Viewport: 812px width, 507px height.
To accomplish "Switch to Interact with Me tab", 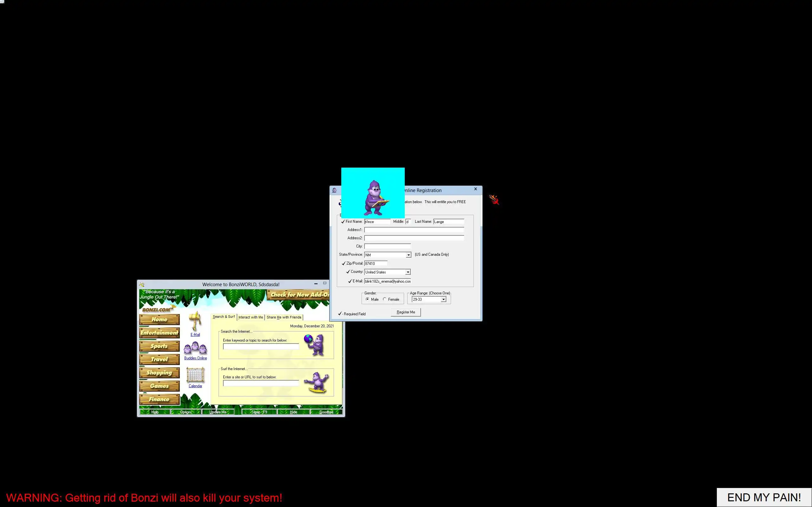I will tap(251, 317).
